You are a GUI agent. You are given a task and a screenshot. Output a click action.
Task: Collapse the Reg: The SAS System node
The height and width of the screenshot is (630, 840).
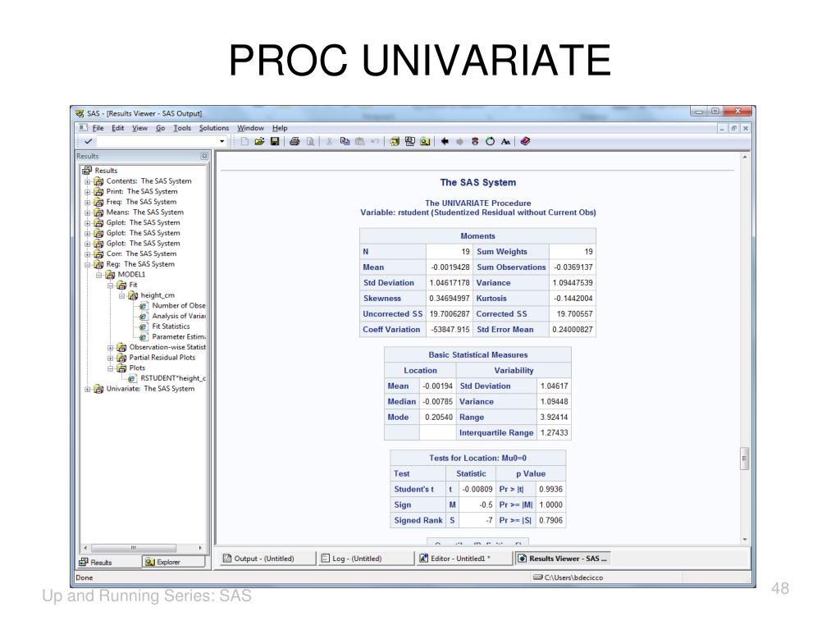pyautogui.click(x=87, y=264)
